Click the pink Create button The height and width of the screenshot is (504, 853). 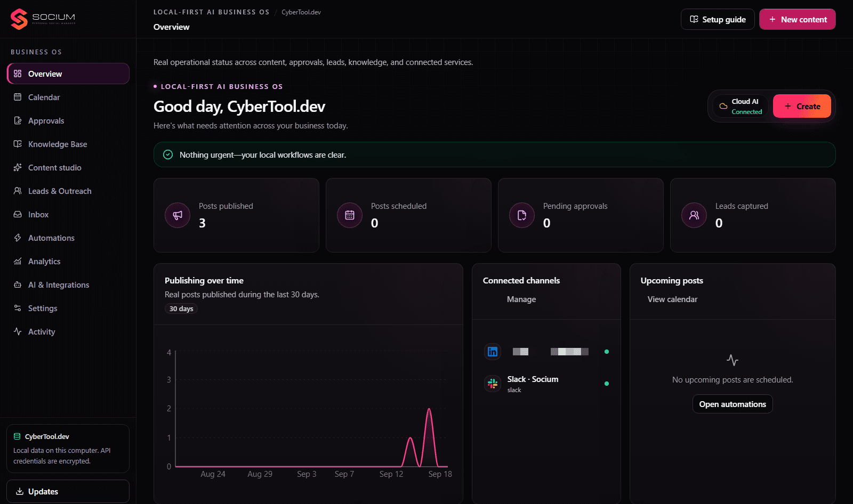pyautogui.click(x=802, y=106)
